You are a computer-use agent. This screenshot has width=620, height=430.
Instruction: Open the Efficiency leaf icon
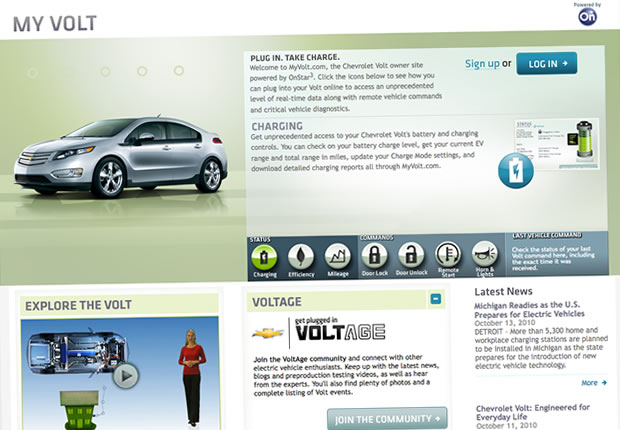click(x=301, y=256)
